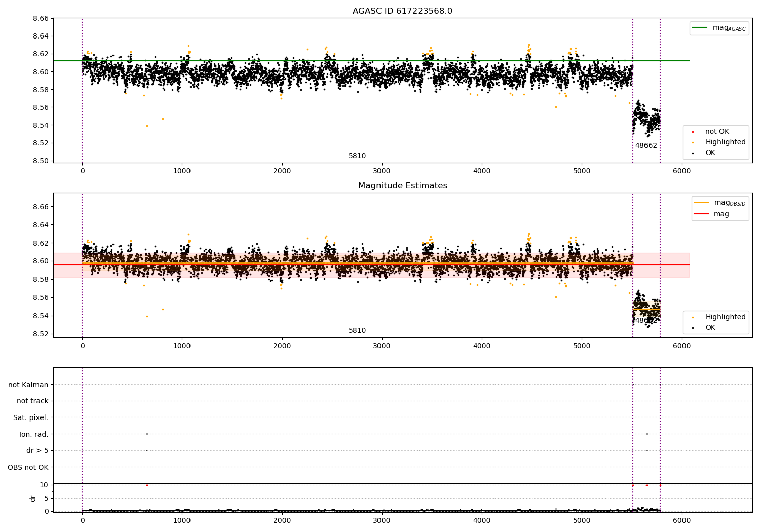Click the 'Sat. pixel.' axis label
760x532 pixels.
pos(30,417)
